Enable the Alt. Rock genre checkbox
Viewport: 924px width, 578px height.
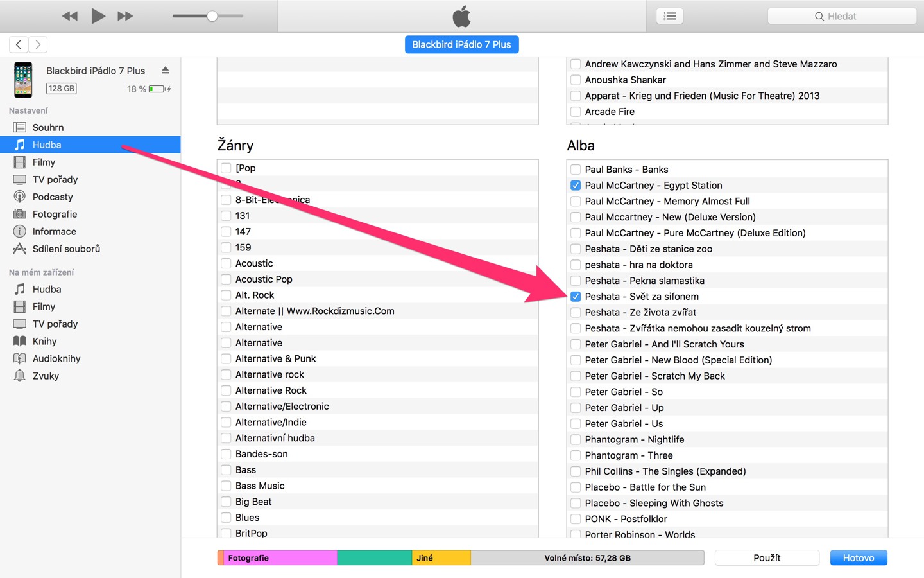click(226, 295)
